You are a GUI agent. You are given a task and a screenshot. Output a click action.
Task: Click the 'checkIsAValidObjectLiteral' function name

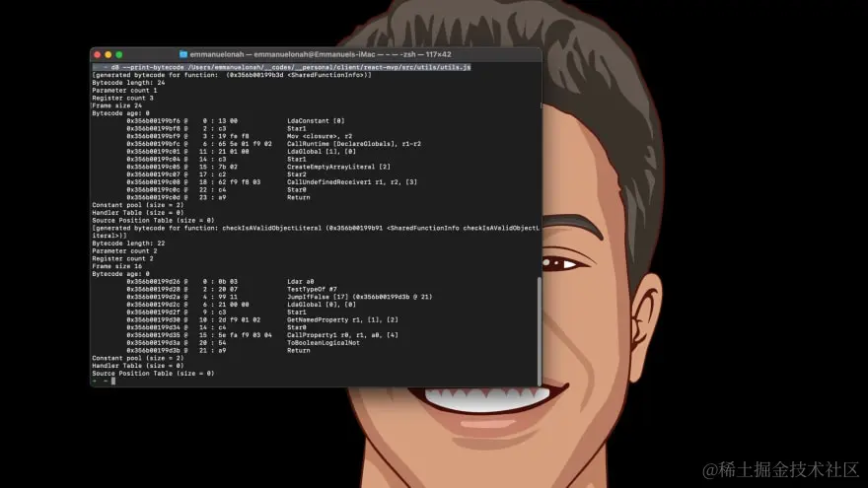[x=272, y=228]
